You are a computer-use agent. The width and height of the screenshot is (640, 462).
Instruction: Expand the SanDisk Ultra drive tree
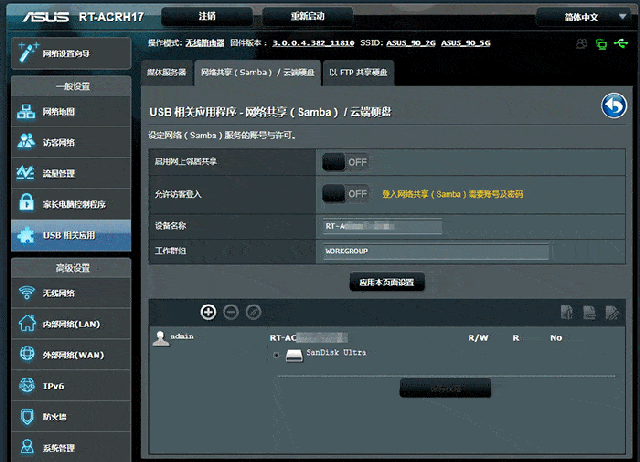(275, 354)
